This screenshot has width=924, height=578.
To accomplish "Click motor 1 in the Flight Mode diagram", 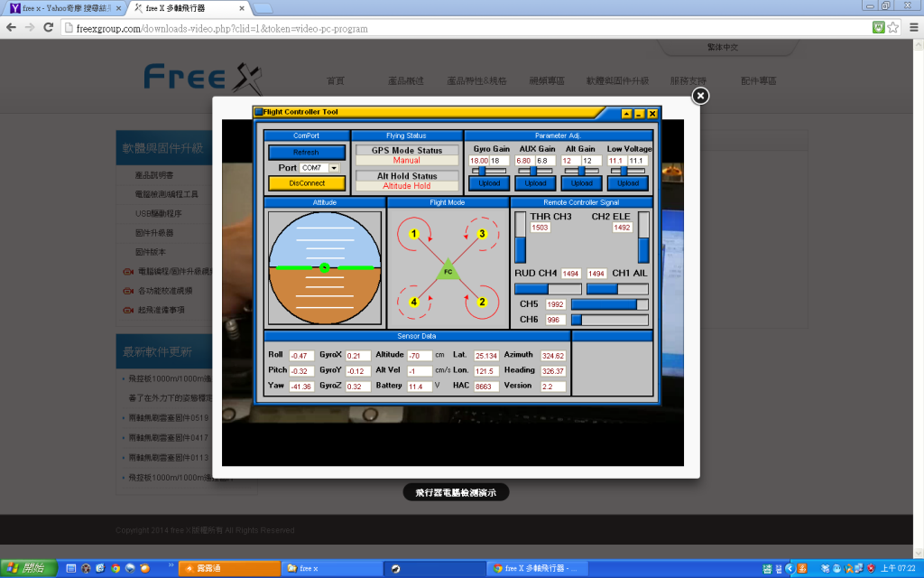I will (x=413, y=234).
